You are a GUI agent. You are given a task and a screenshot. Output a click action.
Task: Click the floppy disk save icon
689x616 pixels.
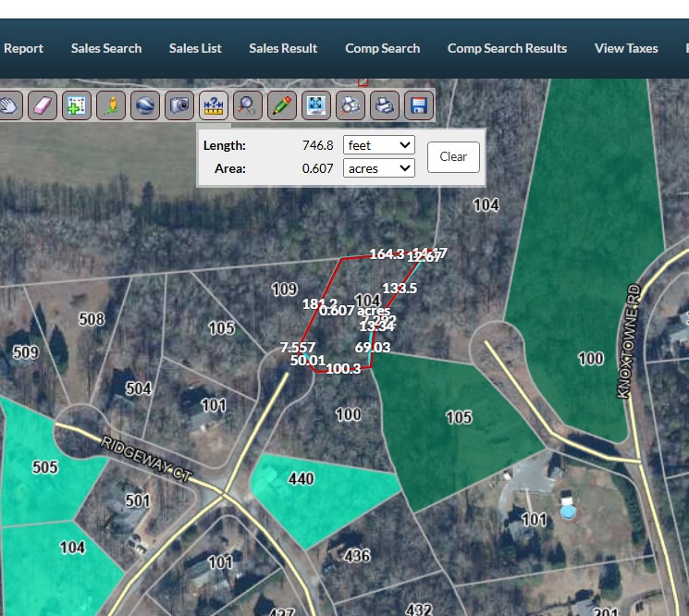[x=419, y=105]
